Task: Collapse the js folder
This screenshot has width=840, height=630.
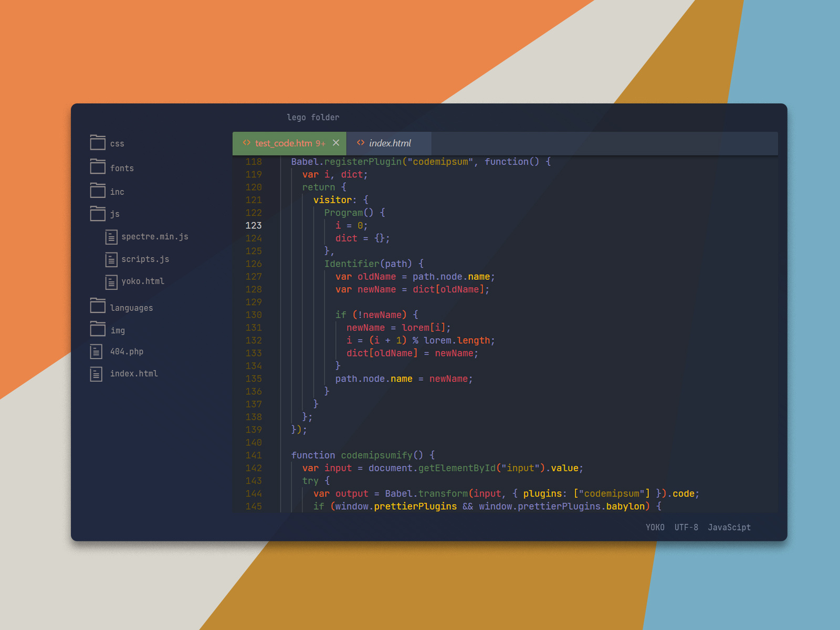Action: [114, 214]
